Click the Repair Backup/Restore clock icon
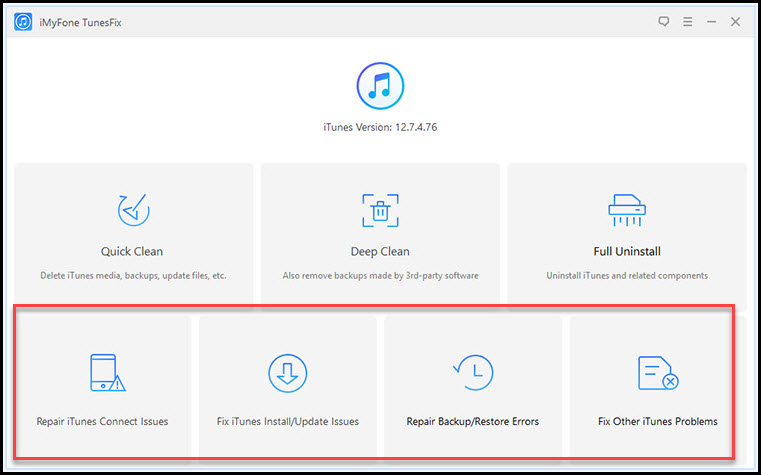The image size is (761, 475). coord(472,373)
